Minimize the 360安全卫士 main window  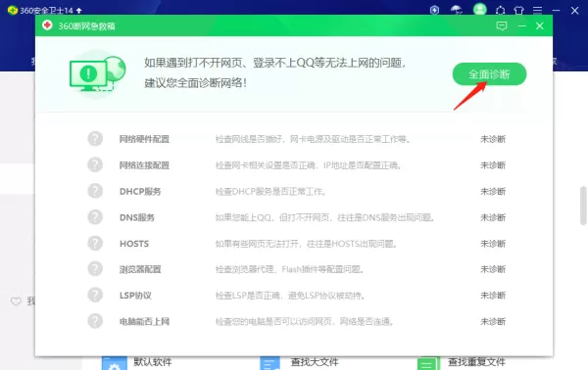click(556, 11)
